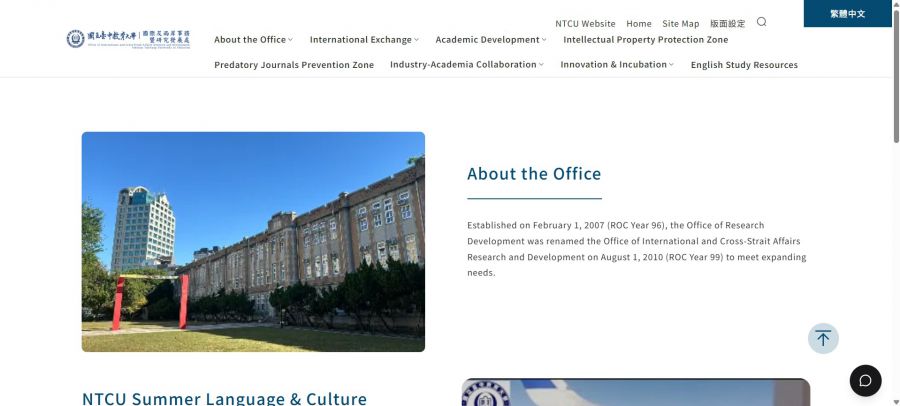
Task: Click the campus building photo
Action: [x=253, y=242]
